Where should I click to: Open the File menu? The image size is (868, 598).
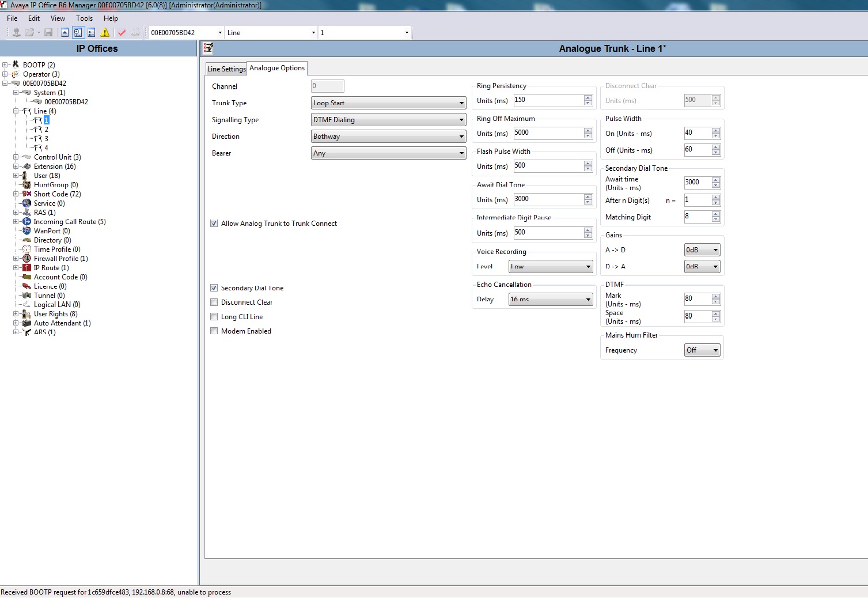pos(12,18)
